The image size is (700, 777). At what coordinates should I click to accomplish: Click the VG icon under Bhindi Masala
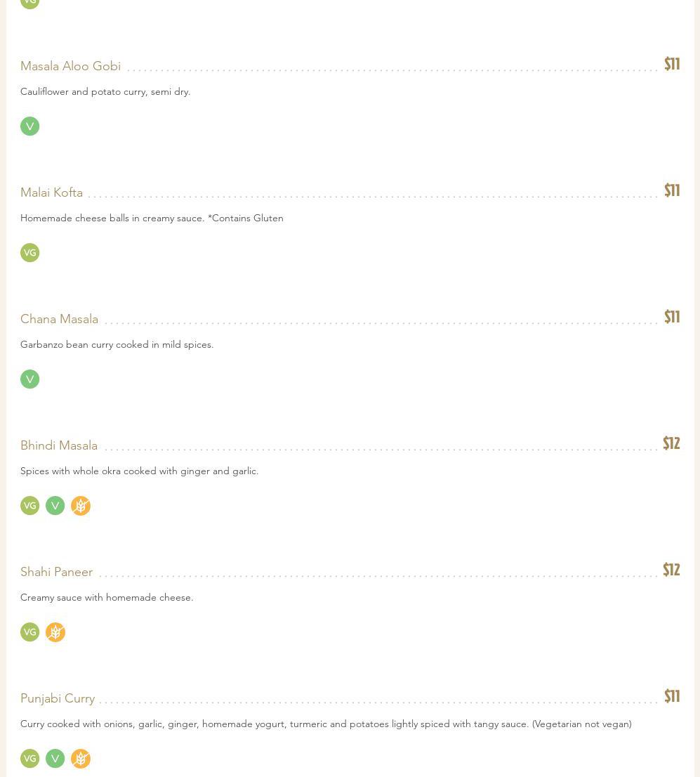(x=29, y=506)
